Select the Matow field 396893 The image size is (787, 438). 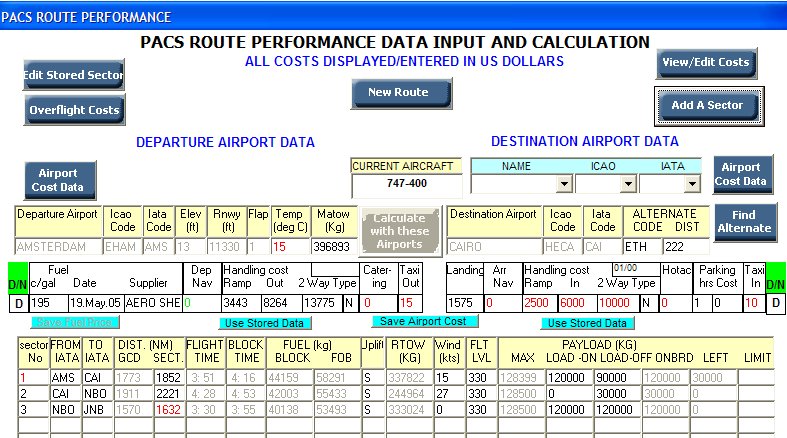click(x=334, y=246)
